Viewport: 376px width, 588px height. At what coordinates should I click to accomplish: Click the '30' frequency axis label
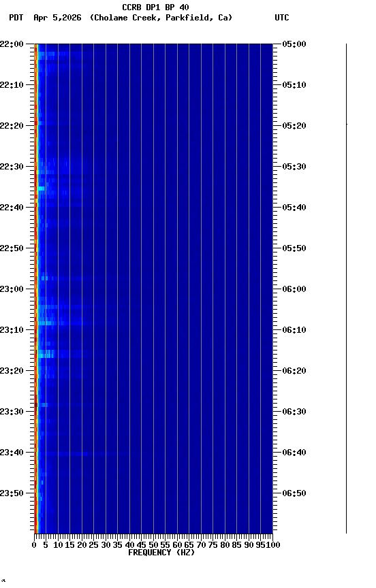coord(106,546)
